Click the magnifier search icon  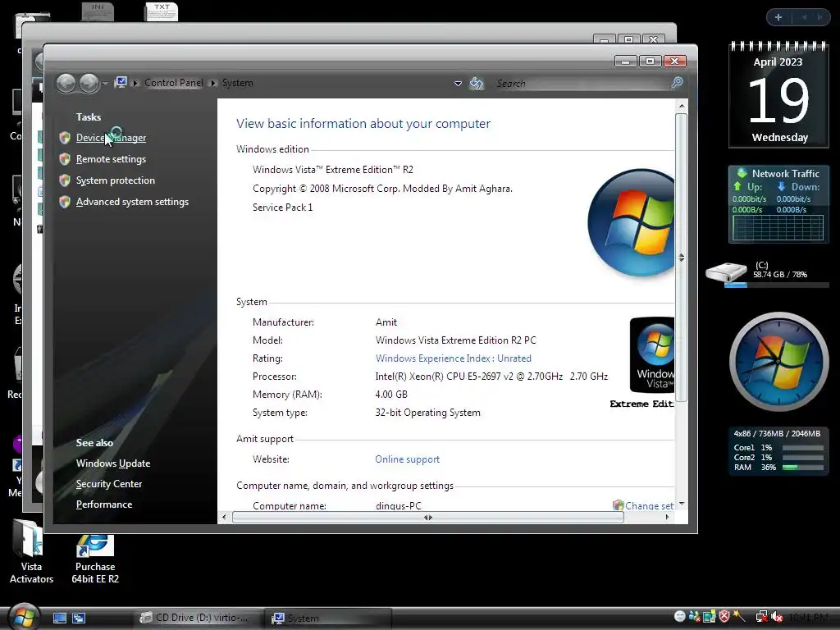tap(677, 83)
